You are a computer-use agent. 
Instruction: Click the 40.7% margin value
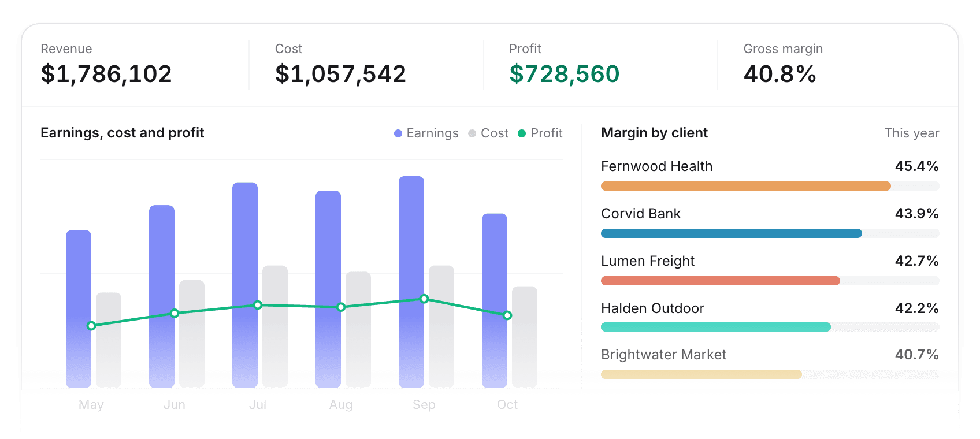[x=917, y=355]
